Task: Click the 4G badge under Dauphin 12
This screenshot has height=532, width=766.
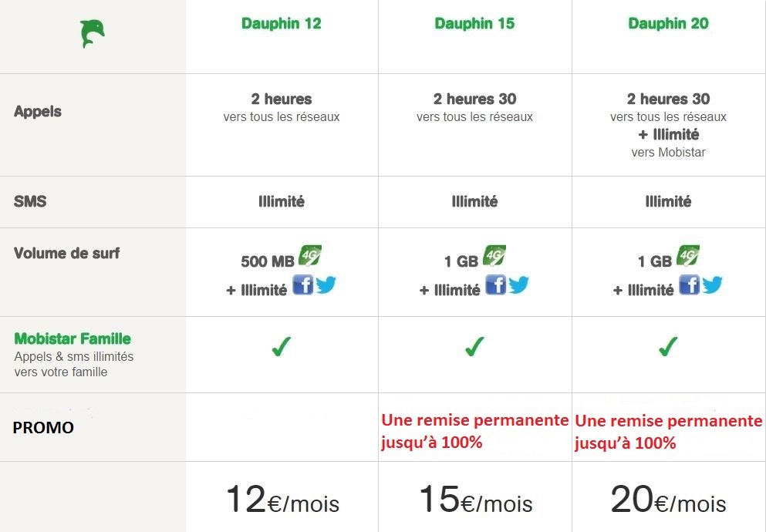Action: tap(310, 255)
